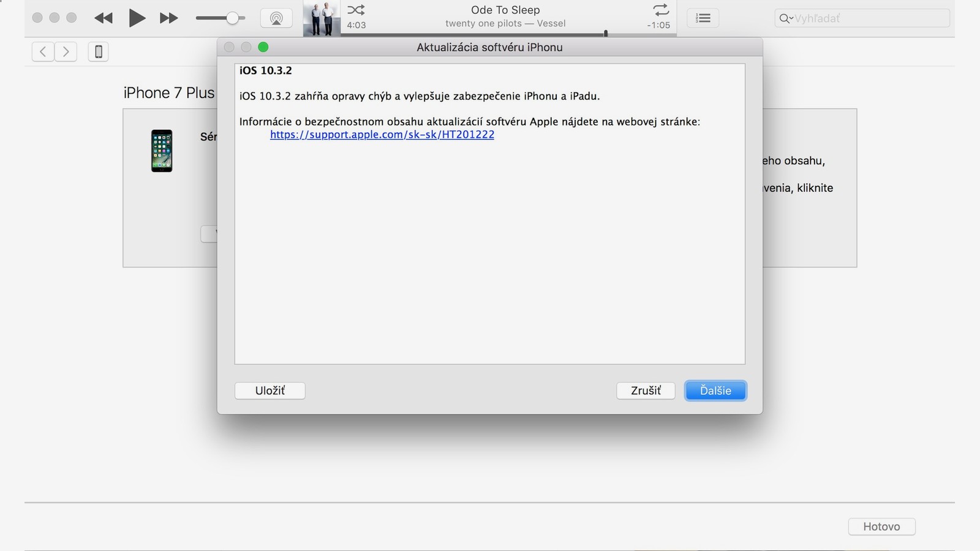The height and width of the screenshot is (551, 980).
Task: Cancel update with Zrušiť button
Action: (x=646, y=391)
